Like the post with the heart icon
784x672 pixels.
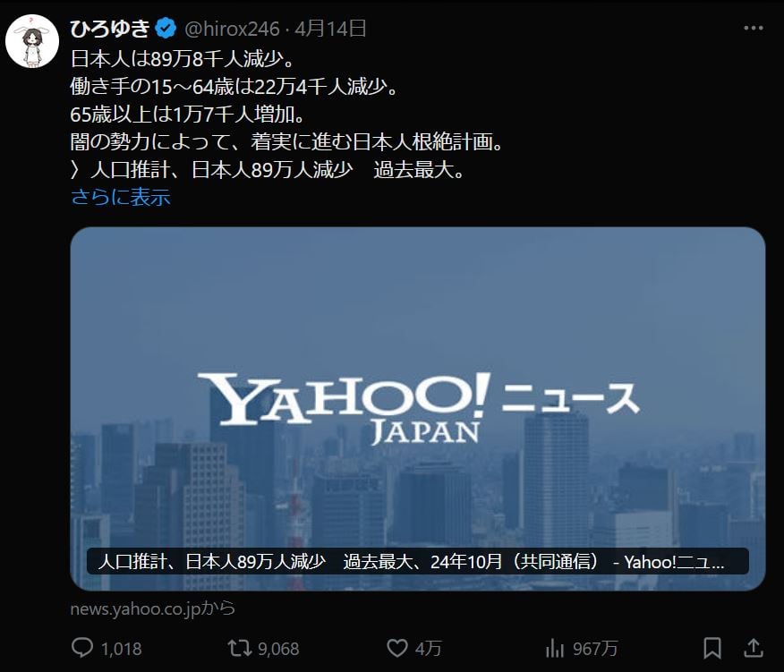point(397,648)
